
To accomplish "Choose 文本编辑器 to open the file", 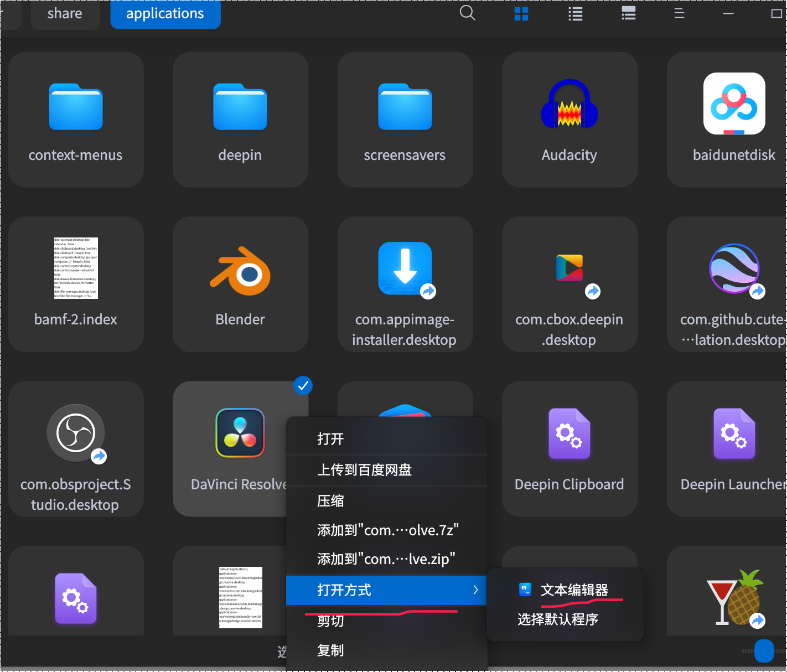I will [576, 590].
